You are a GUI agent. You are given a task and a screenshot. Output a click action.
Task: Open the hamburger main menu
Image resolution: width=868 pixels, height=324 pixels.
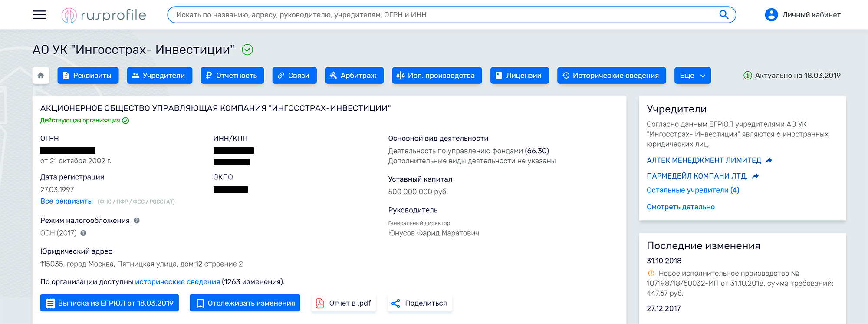[x=39, y=15]
